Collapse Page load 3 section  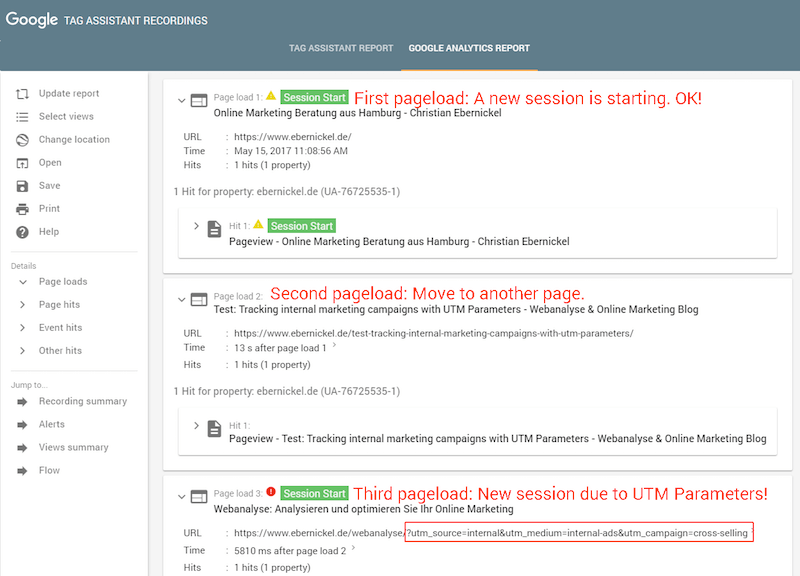(181, 496)
